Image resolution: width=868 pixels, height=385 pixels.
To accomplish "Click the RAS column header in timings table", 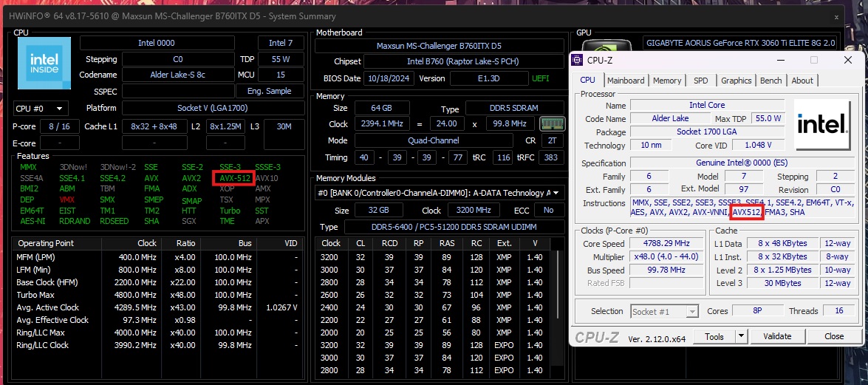I will tap(447, 243).
